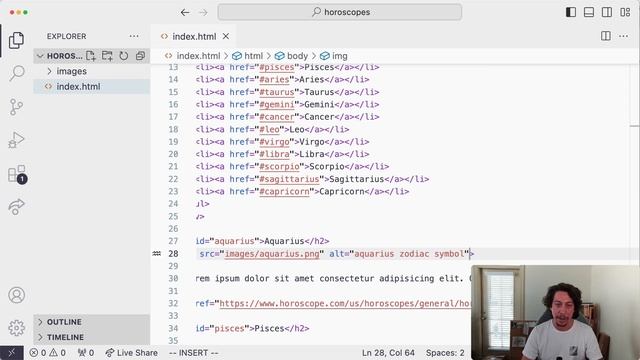Click body breadcrumb item
The height and width of the screenshot is (360, 640).
coord(291,56)
